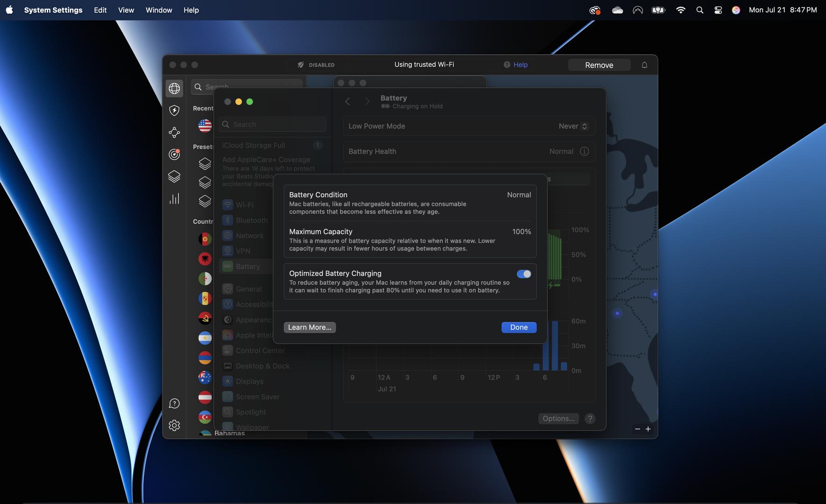Click the Battery Health info icon
This screenshot has width=826, height=504.
tap(584, 151)
